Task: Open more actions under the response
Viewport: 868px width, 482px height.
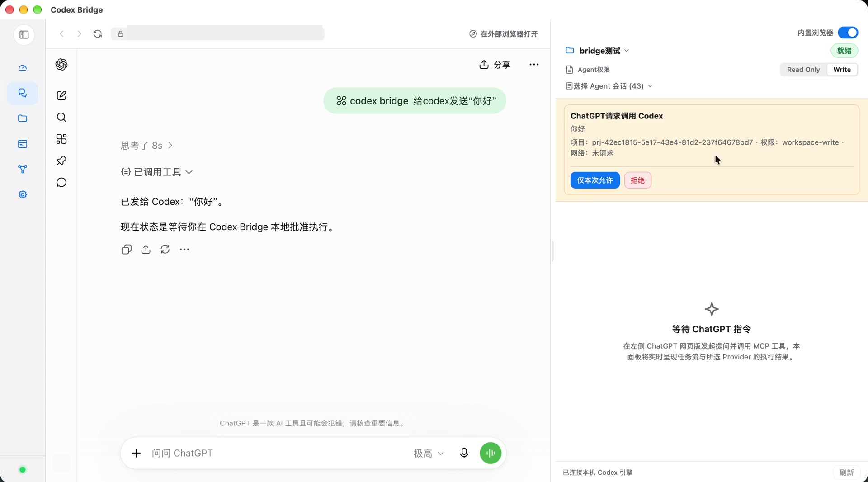Action: pyautogui.click(x=184, y=250)
